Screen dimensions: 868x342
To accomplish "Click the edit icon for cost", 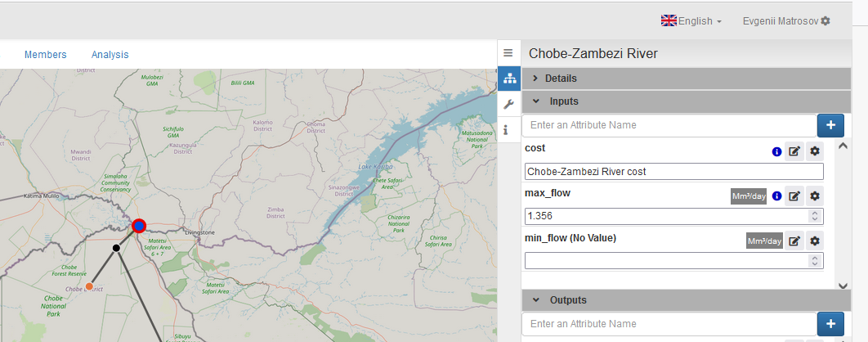I will (794, 151).
